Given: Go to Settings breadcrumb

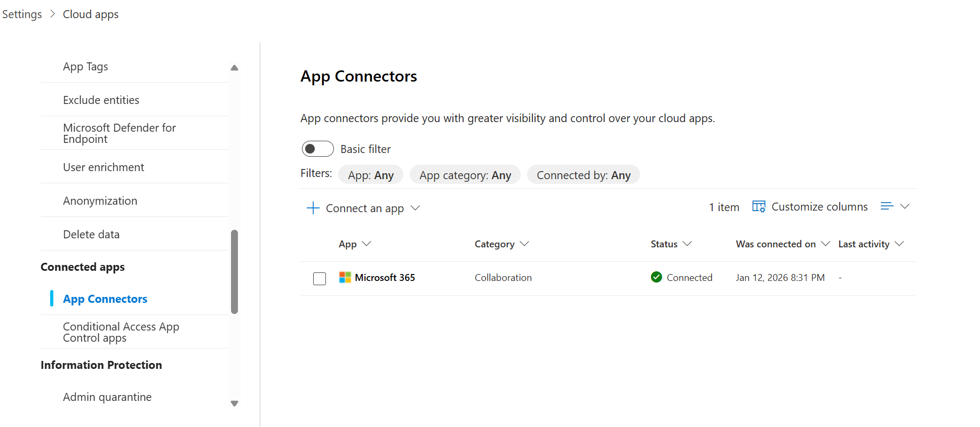Looking at the screenshot, I should (22, 14).
